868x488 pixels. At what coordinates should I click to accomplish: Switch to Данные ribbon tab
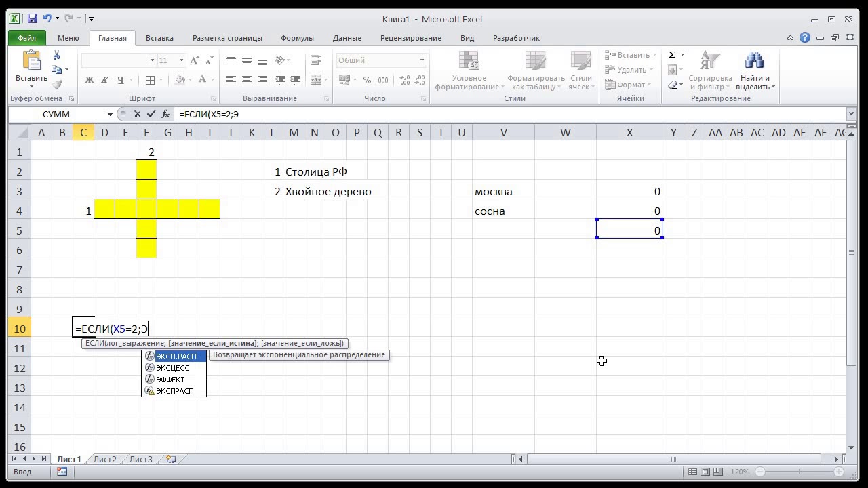347,38
